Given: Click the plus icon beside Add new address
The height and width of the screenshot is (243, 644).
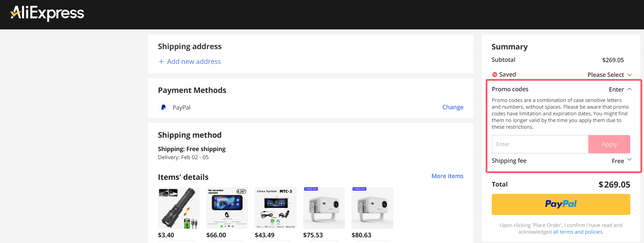Looking at the screenshot, I should click(161, 62).
